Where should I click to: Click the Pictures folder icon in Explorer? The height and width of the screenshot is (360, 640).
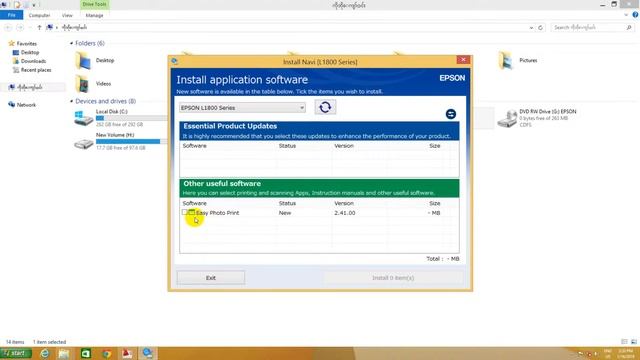click(x=506, y=61)
